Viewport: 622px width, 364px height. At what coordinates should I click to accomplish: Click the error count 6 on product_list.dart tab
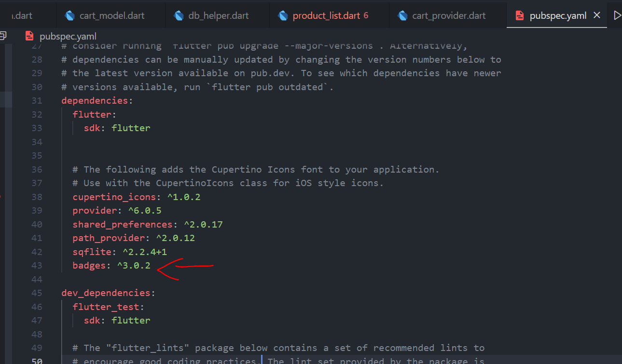click(x=366, y=15)
